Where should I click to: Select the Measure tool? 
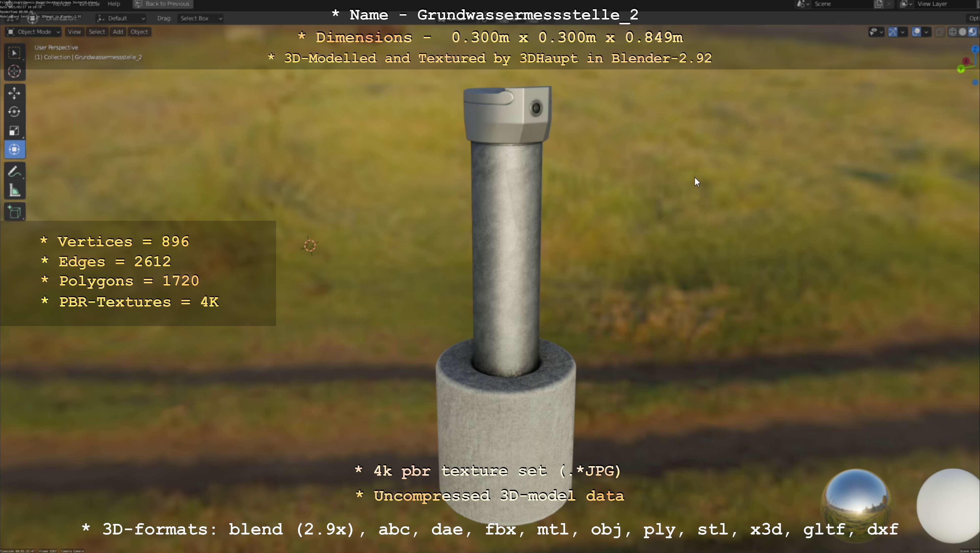click(x=14, y=190)
